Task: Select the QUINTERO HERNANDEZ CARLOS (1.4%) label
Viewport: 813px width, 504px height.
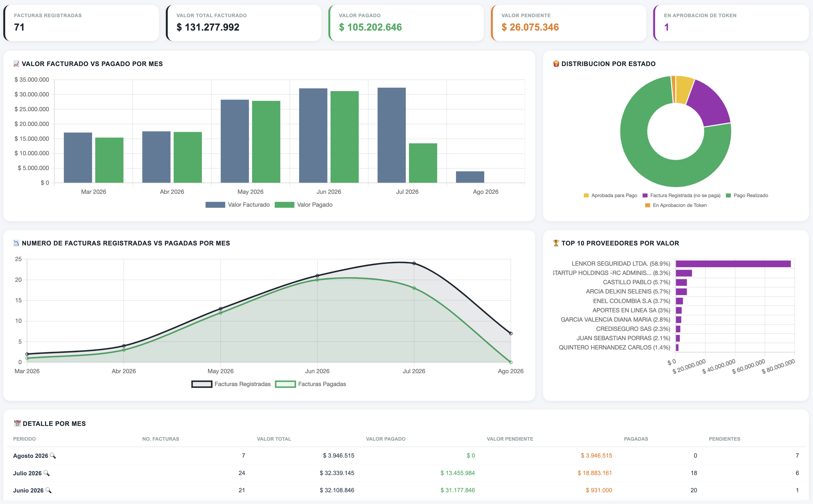Action: coord(614,348)
